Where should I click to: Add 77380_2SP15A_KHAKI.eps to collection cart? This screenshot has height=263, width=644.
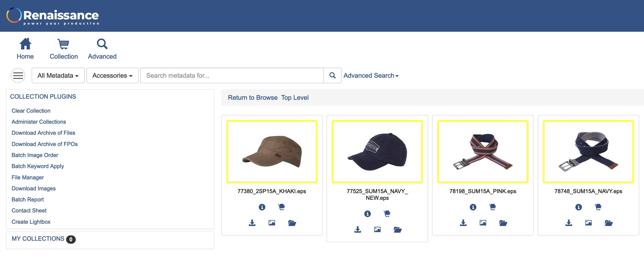282,207
